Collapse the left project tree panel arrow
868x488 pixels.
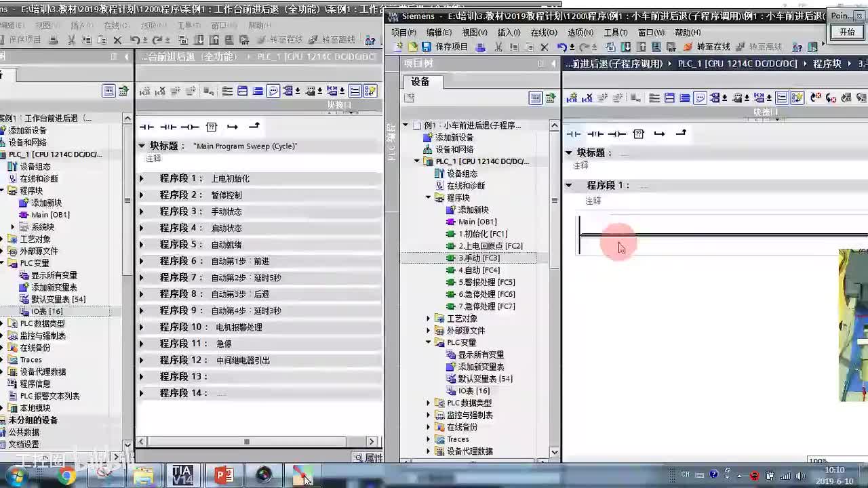coord(127,56)
